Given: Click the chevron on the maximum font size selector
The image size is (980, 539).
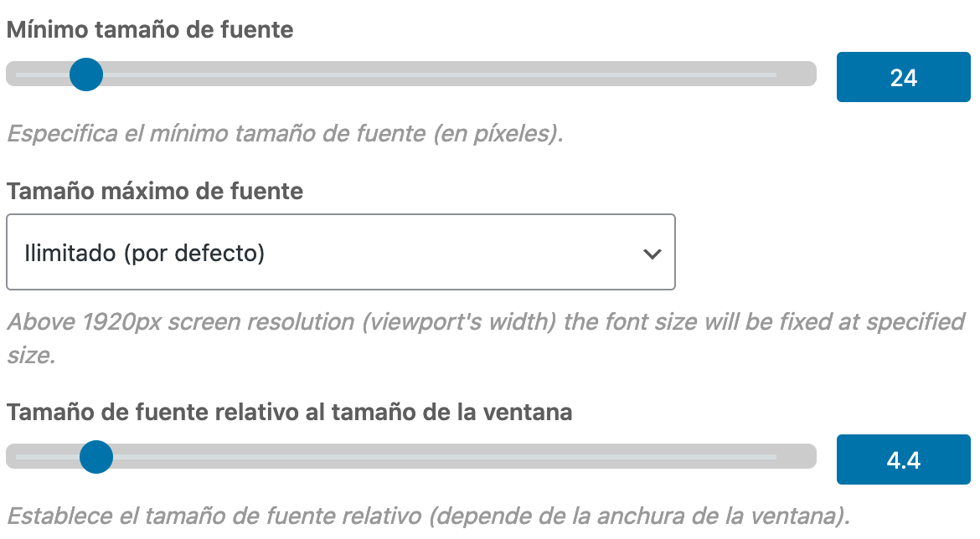Looking at the screenshot, I should (x=652, y=252).
